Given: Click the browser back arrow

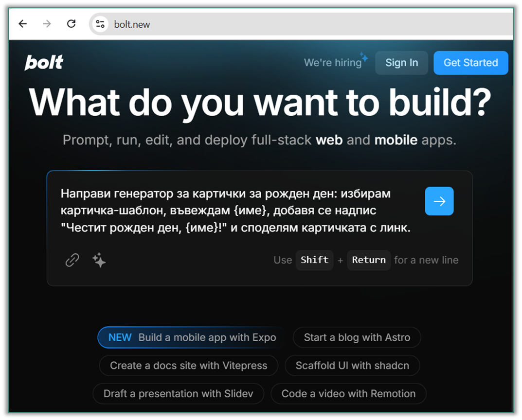Looking at the screenshot, I should click(x=22, y=23).
